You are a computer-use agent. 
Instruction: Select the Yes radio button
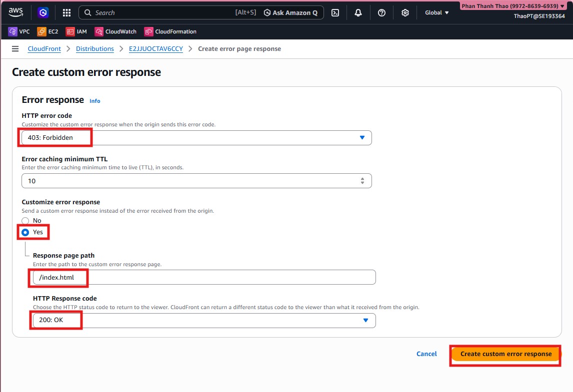coord(25,232)
